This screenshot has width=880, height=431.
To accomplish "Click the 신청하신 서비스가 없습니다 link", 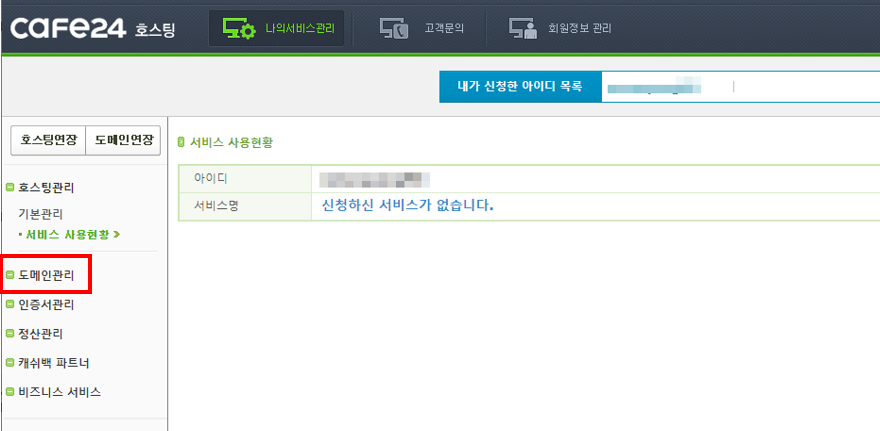I will 407,205.
